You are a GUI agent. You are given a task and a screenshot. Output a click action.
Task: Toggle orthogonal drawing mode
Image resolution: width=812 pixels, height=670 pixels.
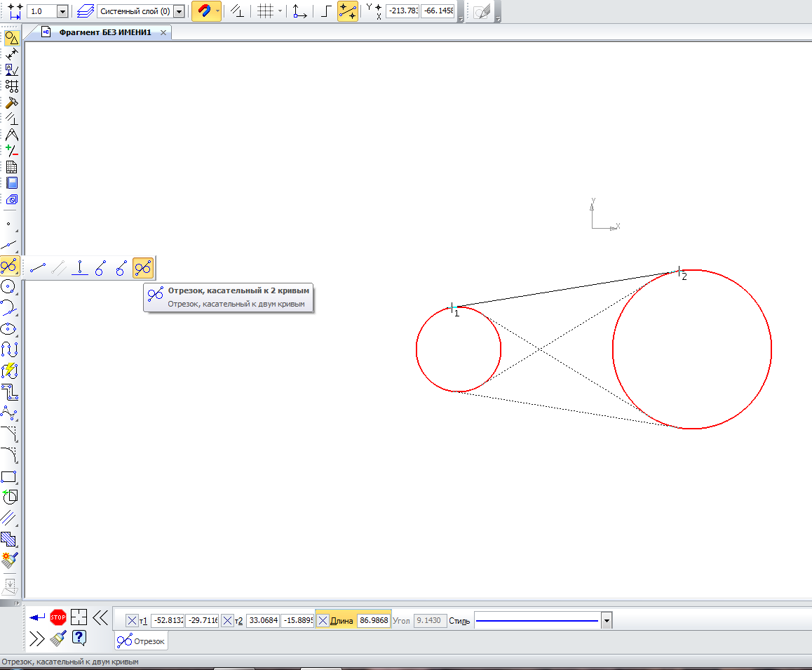coord(326,11)
